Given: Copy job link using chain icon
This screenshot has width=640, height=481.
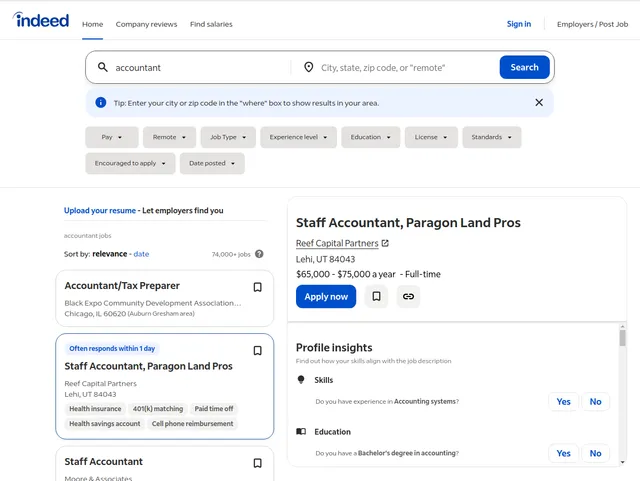Looking at the screenshot, I should click(408, 296).
